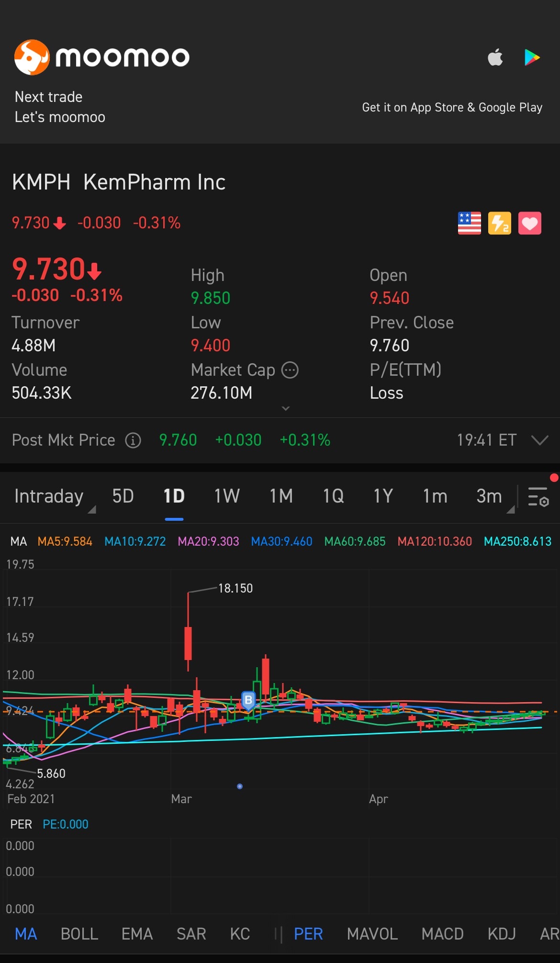Tap the PE:0.000 indicator value
This screenshot has width=560, height=963.
(x=66, y=824)
